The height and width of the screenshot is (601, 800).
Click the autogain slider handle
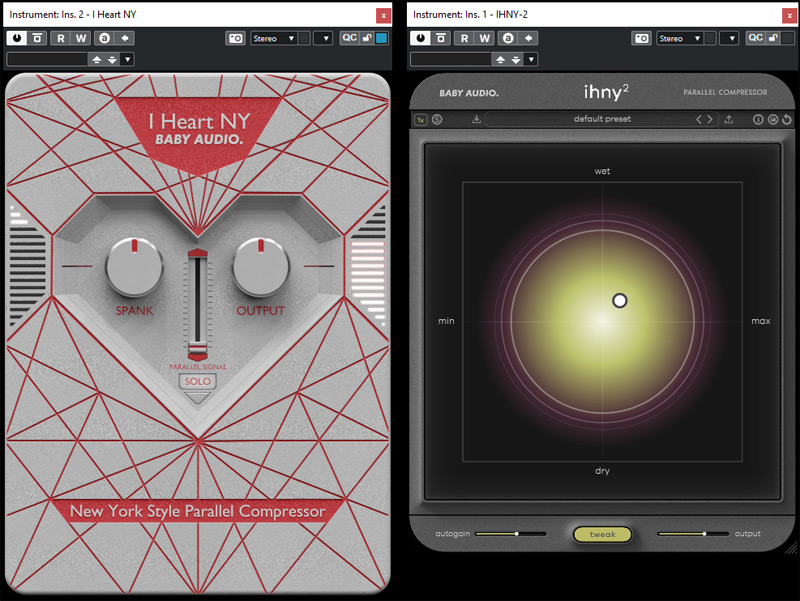click(516, 534)
